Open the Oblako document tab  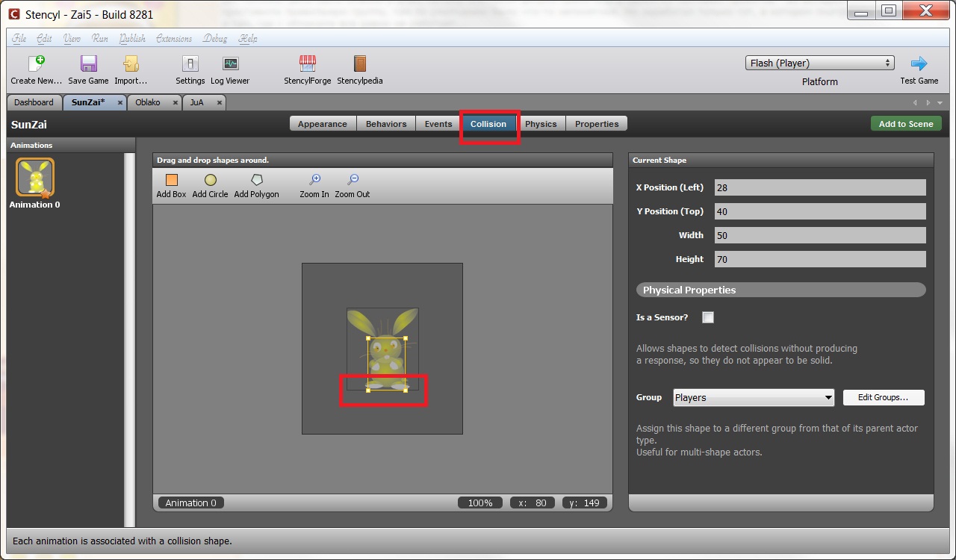(x=148, y=102)
